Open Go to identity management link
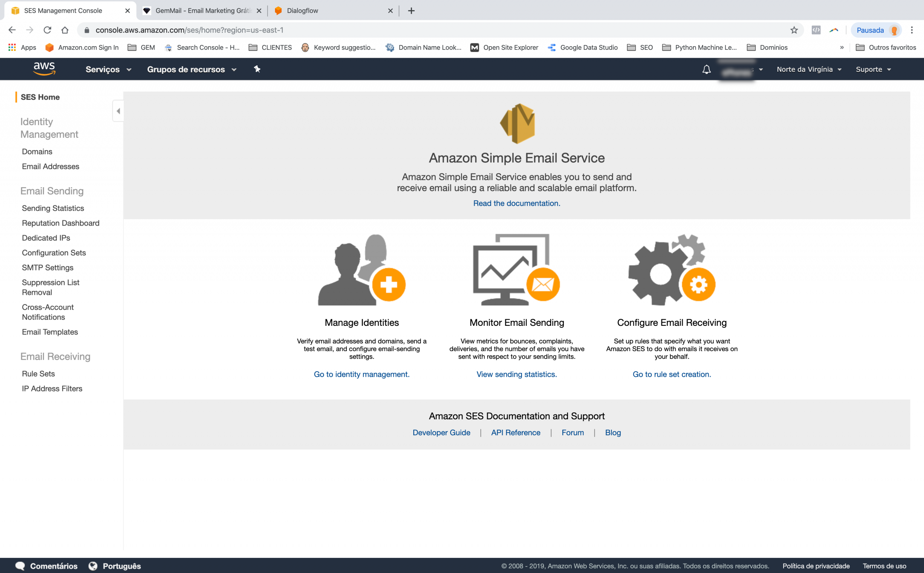 coord(362,373)
